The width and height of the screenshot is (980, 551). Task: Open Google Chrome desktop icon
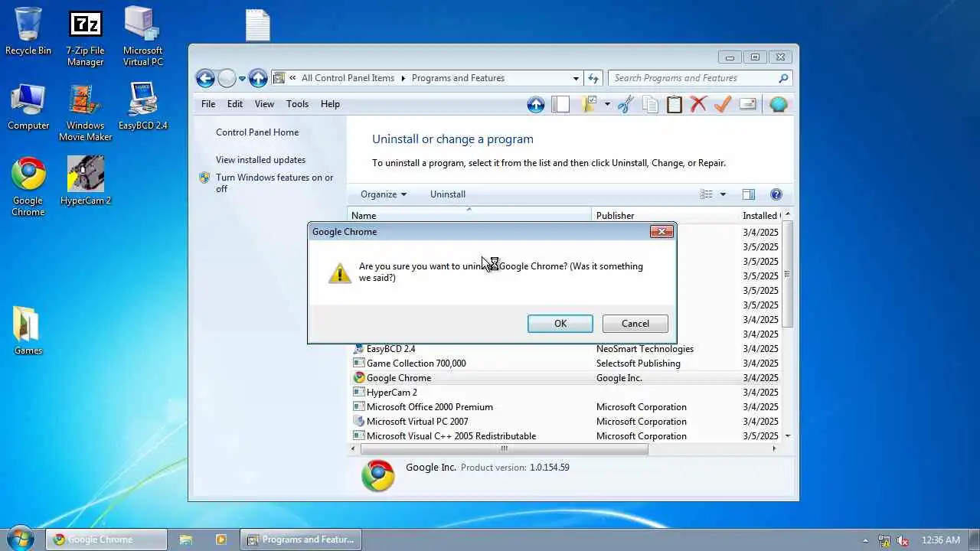(x=28, y=187)
